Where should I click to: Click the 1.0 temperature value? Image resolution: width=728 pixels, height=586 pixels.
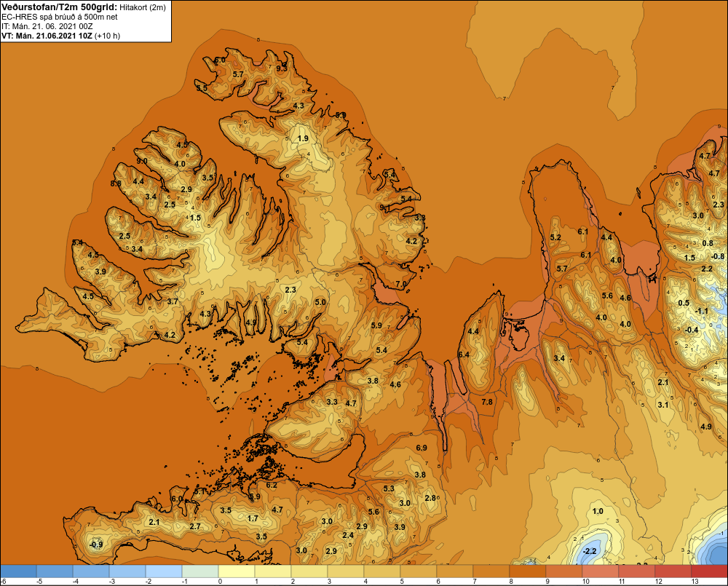click(x=598, y=511)
